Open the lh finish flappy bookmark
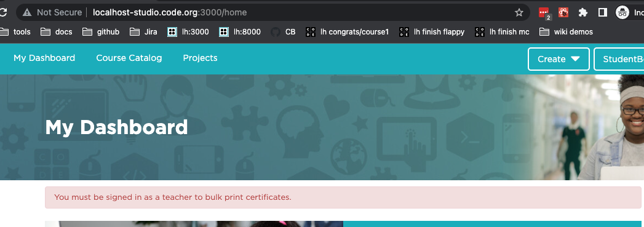Screen dimensions: 644x227 click(432, 31)
